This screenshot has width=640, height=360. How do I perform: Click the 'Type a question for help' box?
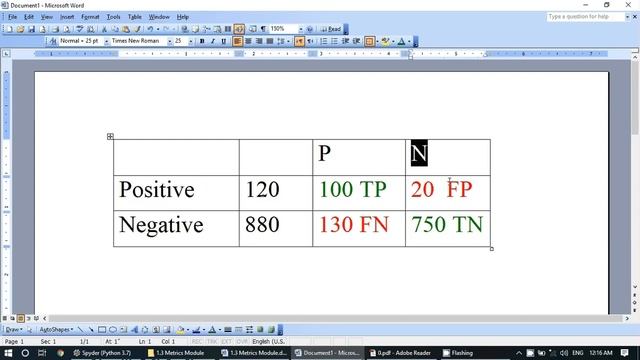coord(586,17)
